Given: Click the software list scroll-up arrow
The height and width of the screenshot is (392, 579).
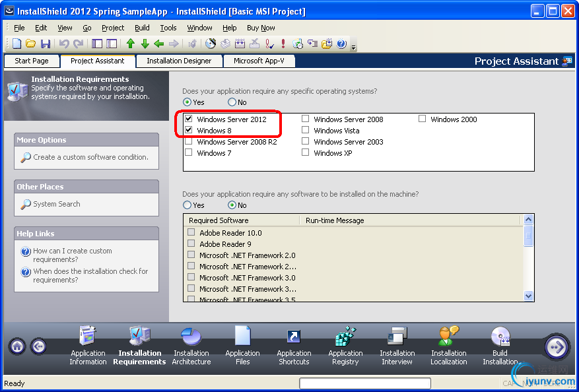Looking at the screenshot, I should click(x=528, y=220).
